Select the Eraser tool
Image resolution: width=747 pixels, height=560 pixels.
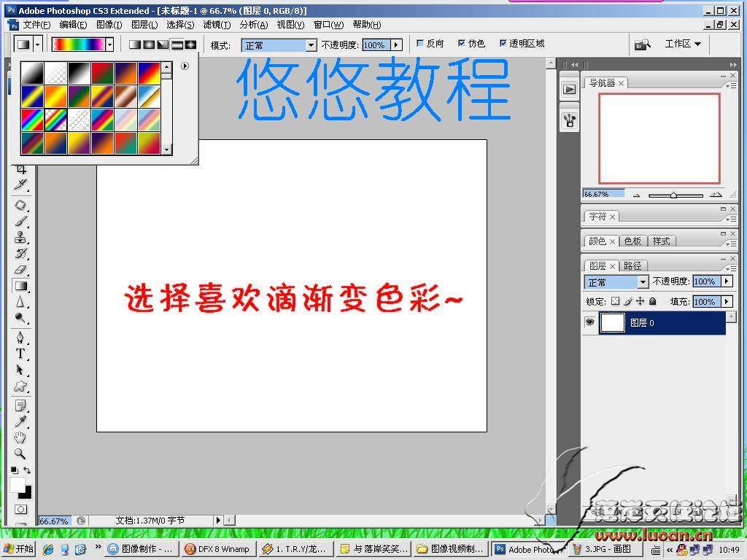20,270
